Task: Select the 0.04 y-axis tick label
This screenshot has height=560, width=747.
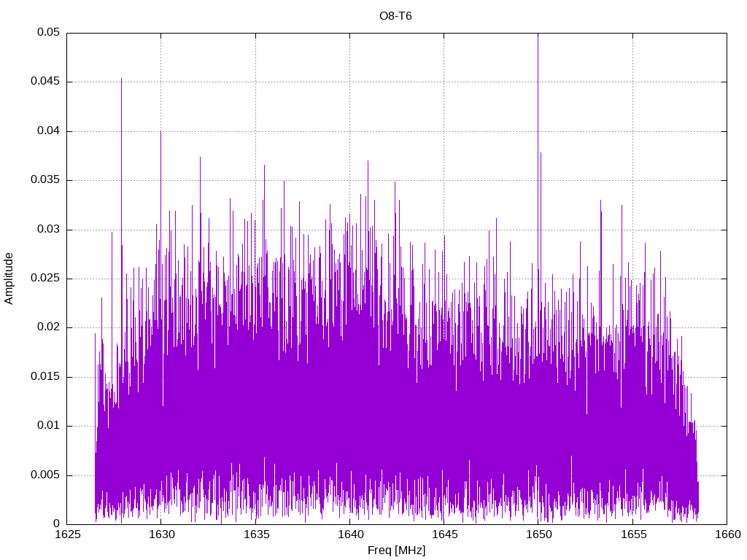Action: (x=49, y=131)
